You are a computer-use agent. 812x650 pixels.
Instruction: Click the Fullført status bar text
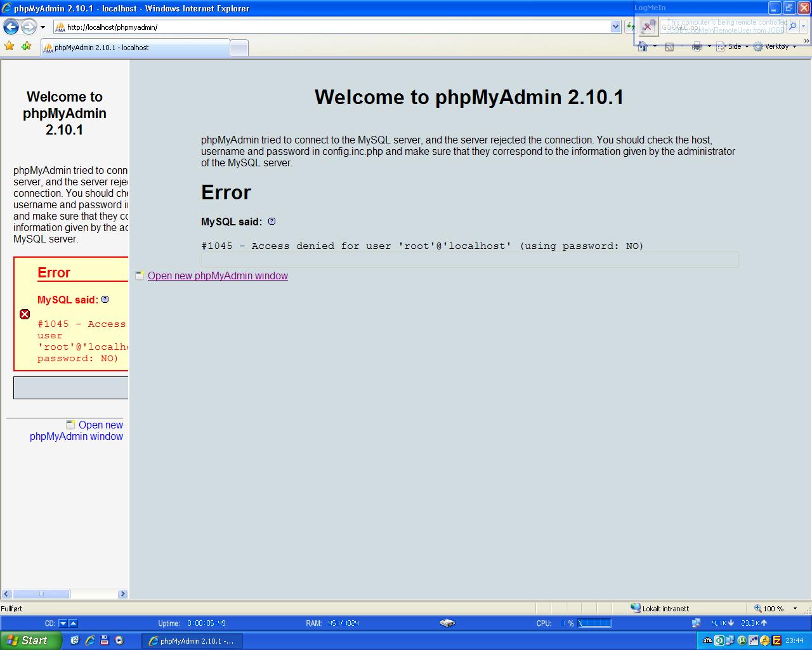coord(11,608)
